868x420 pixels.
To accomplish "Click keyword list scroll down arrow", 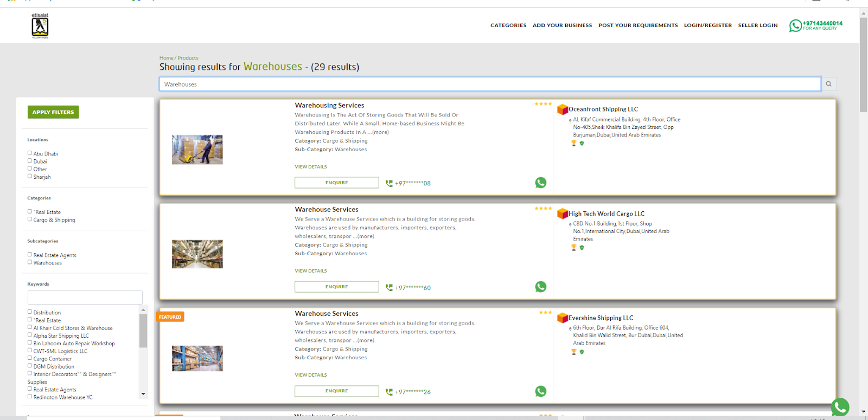I will (143, 394).
